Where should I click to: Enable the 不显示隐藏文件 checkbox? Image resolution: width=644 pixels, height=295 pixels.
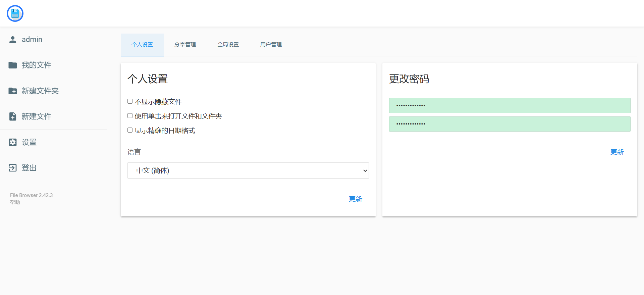pos(130,101)
